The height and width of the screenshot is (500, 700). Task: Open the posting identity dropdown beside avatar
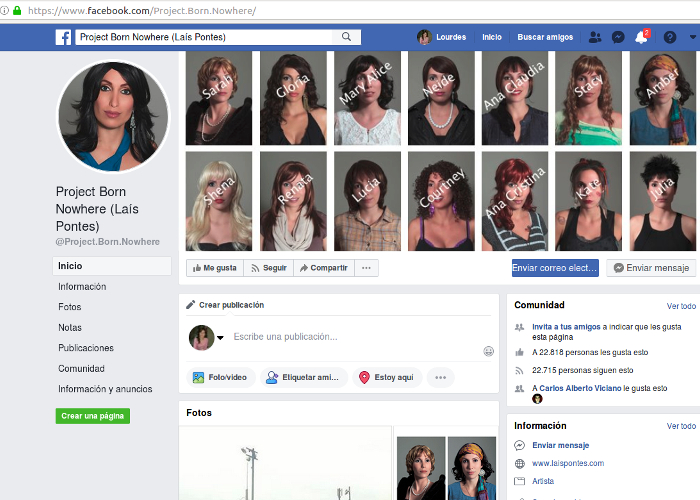(220, 338)
